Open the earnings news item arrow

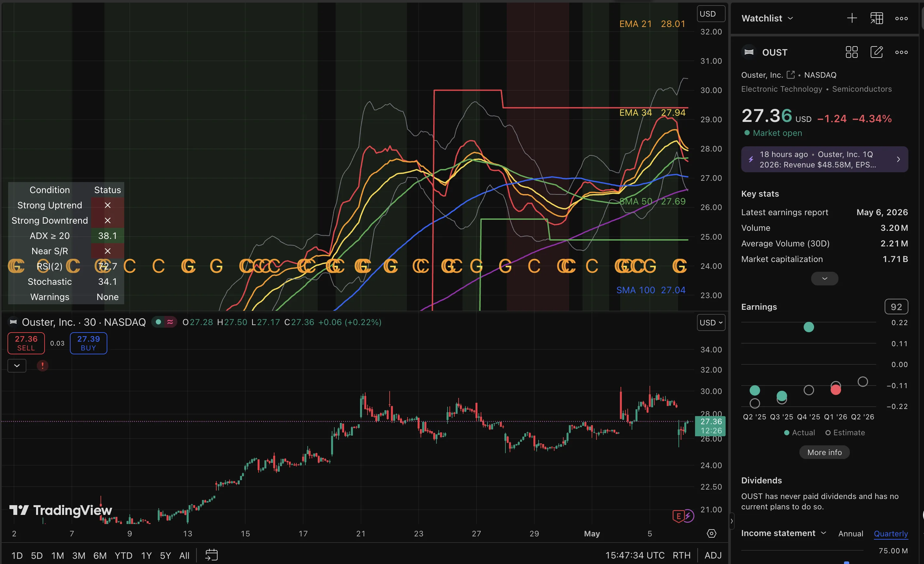point(898,159)
